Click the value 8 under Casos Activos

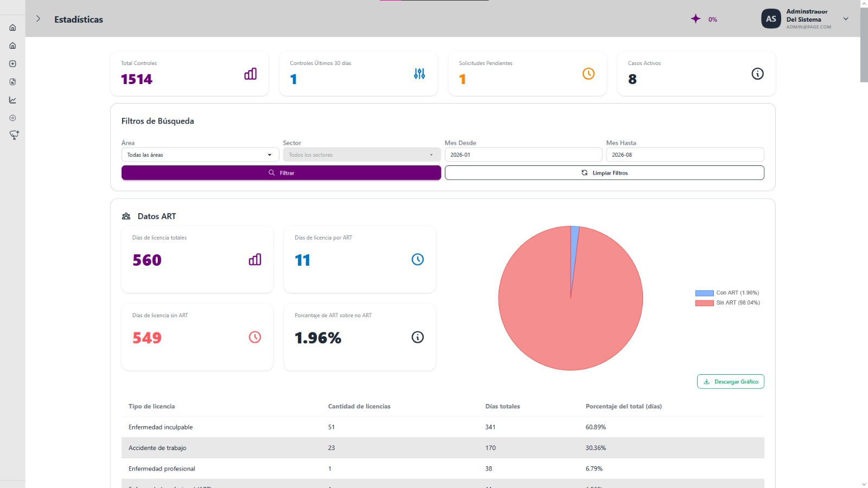pyautogui.click(x=633, y=80)
